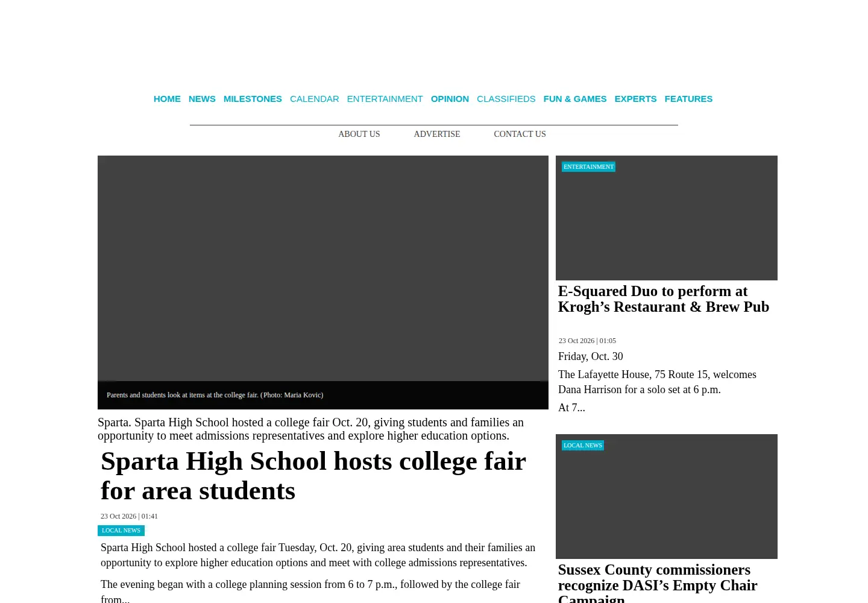The image size is (868, 603).
Task: Click the LOCAL NEWS tag under college fair date
Action: click(x=121, y=531)
